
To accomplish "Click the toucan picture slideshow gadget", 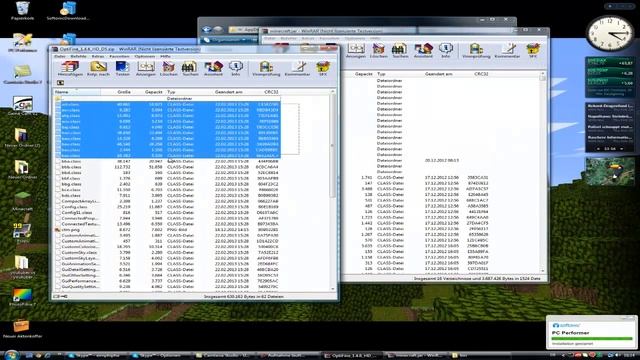I will pyautogui.click(x=610, y=171).
